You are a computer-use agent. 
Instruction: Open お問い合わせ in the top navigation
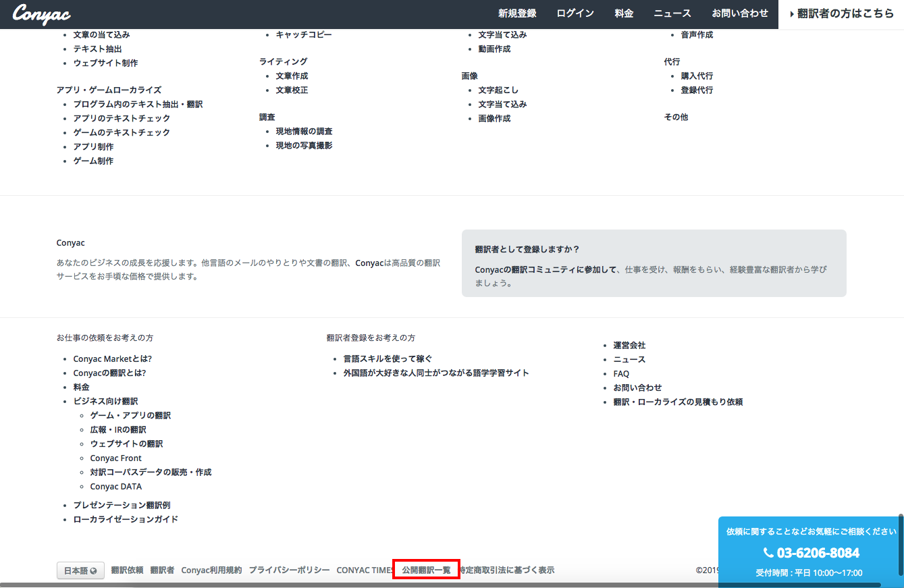740,14
